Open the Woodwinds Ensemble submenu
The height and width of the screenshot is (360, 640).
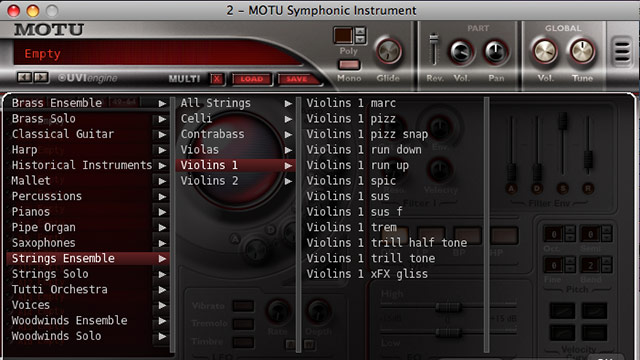89,320
